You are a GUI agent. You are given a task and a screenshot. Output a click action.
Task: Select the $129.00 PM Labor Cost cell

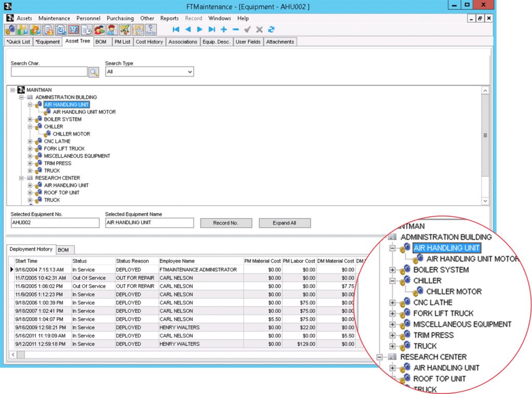click(x=299, y=344)
